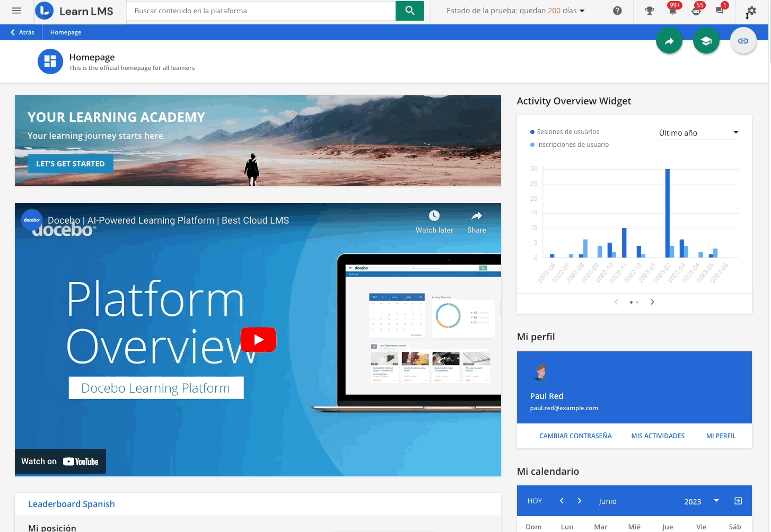The image size is (771, 532).
Task: Click CAMBIAR CONTRASEÑA link
Action: pos(575,436)
